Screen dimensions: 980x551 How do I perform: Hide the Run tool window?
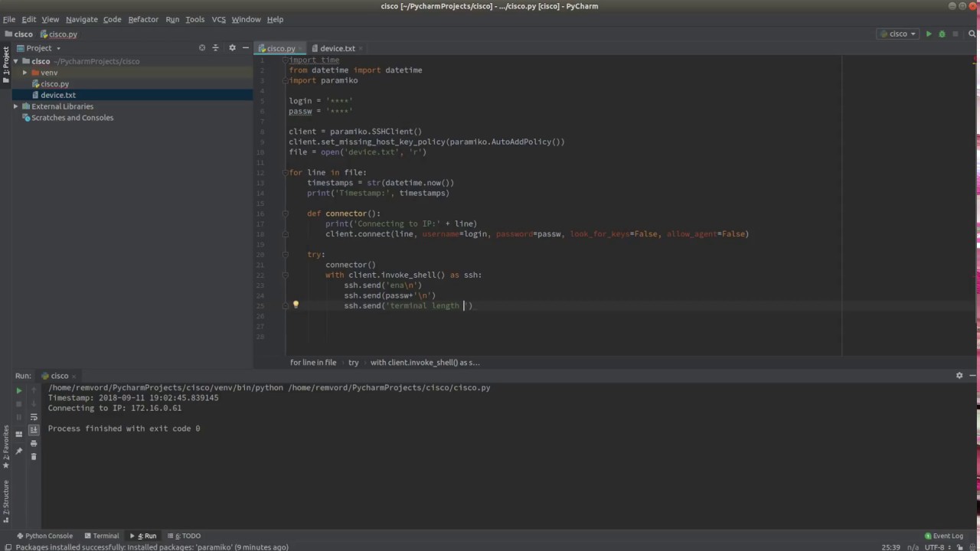972,376
